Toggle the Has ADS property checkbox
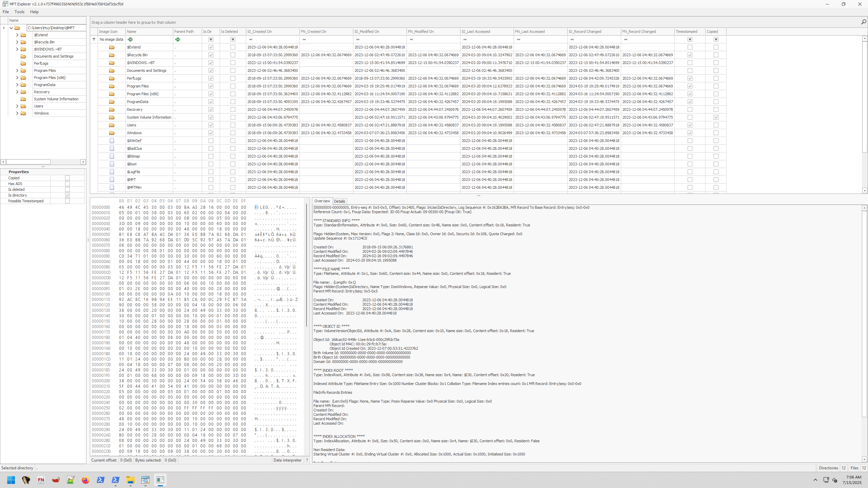Image resolution: width=868 pixels, height=488 pixels. 67,184
